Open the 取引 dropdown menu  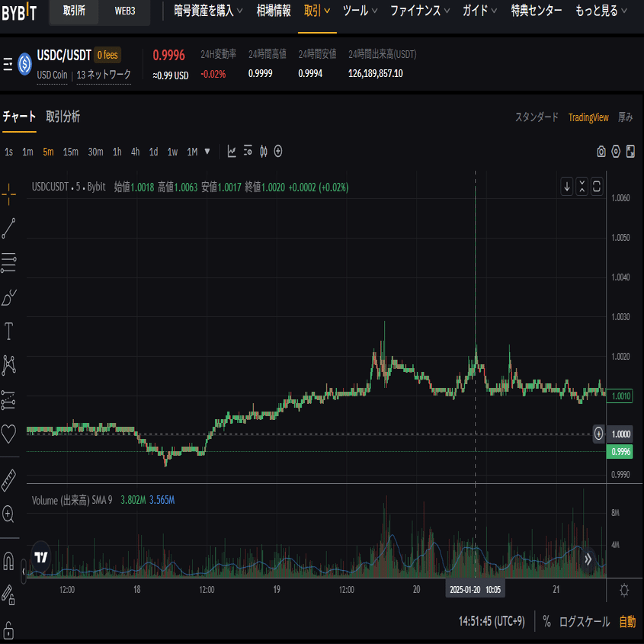pos(316,11)
